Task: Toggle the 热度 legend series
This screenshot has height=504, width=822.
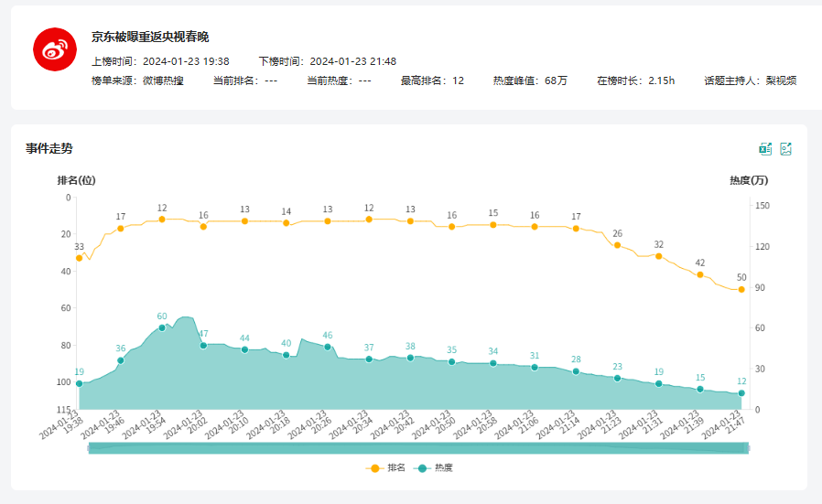Action: [x=433, y=467]
